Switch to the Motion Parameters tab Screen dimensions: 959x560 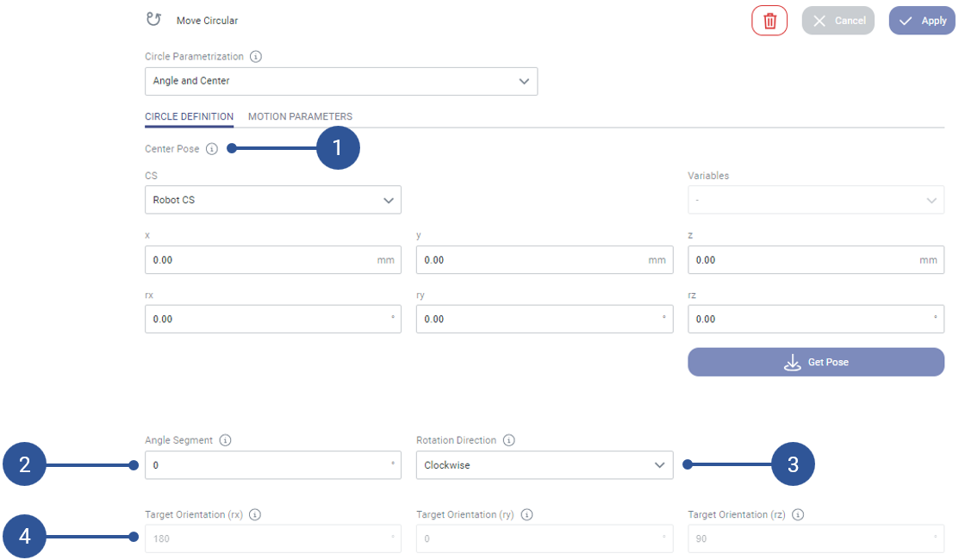point(301,116)
